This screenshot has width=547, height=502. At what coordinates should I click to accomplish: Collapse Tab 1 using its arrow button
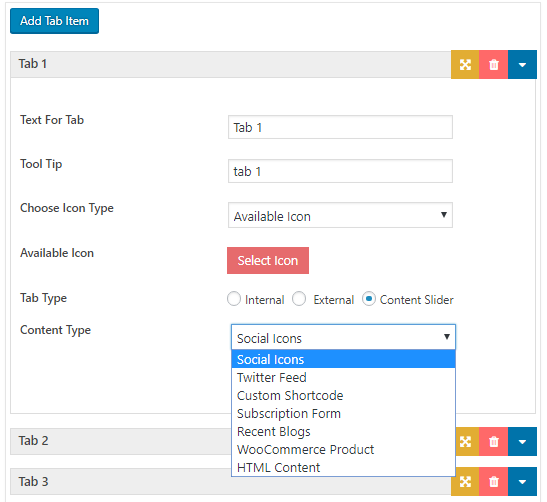(522, 65)
